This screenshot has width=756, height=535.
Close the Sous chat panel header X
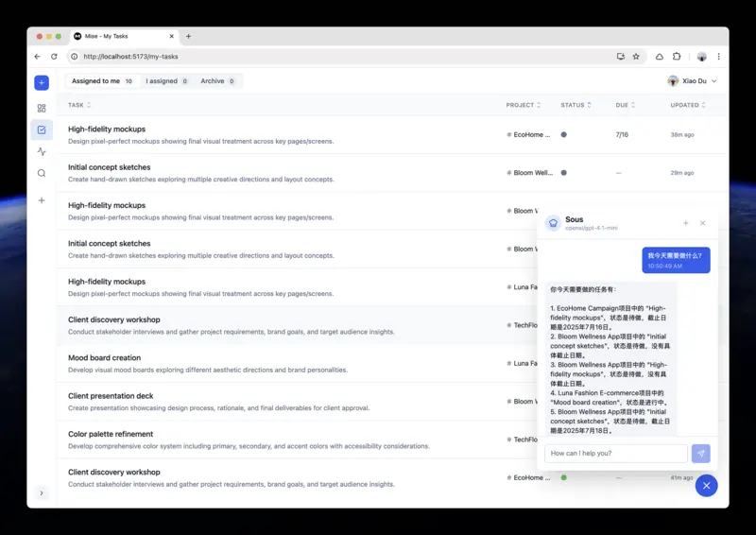[x=702, y=223]
